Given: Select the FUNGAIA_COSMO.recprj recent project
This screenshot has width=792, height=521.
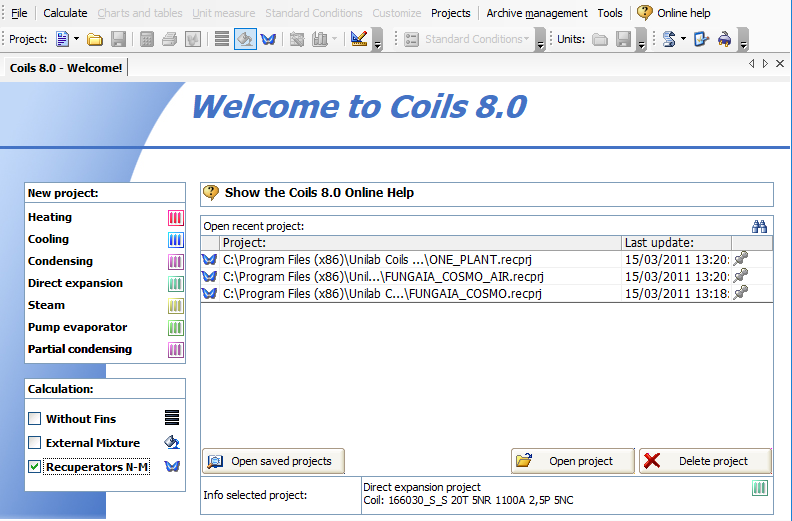Looking at the screenshot, I should pyautogui.click(x=486, y=294).
